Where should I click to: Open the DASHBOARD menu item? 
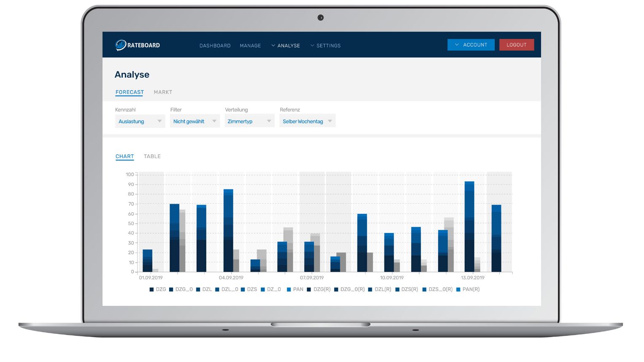(215, 46)
